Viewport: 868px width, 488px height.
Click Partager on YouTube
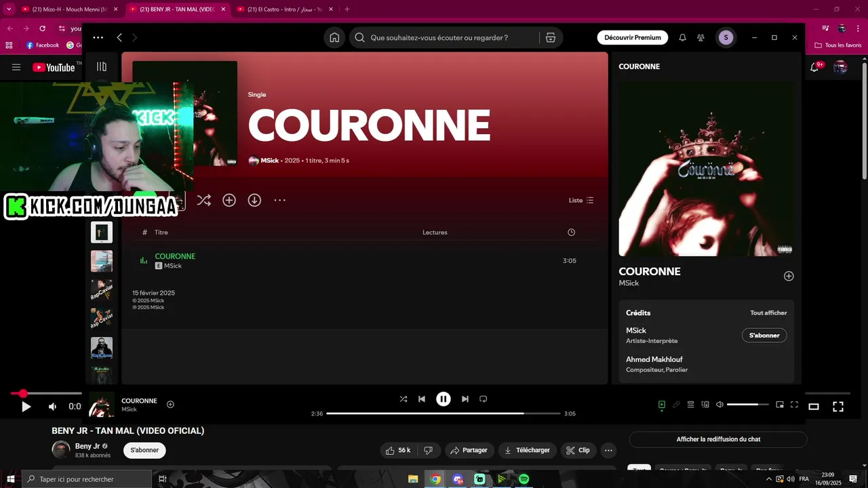tap(469, 450)
